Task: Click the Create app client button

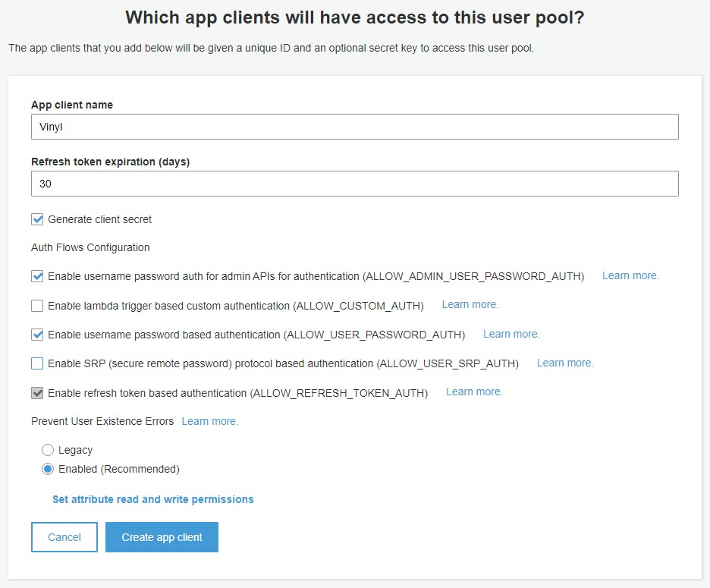Action: tap(162, 537)
